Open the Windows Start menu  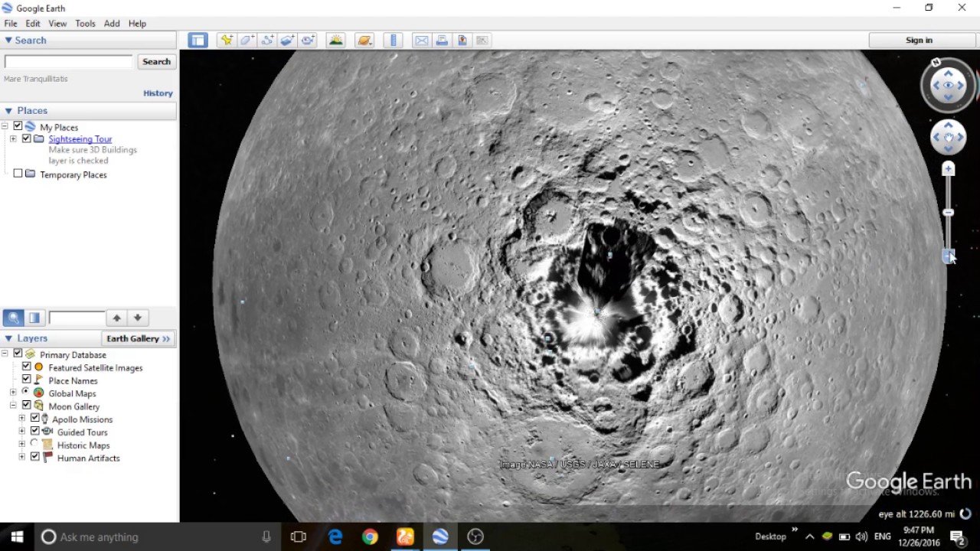point(17,537)
